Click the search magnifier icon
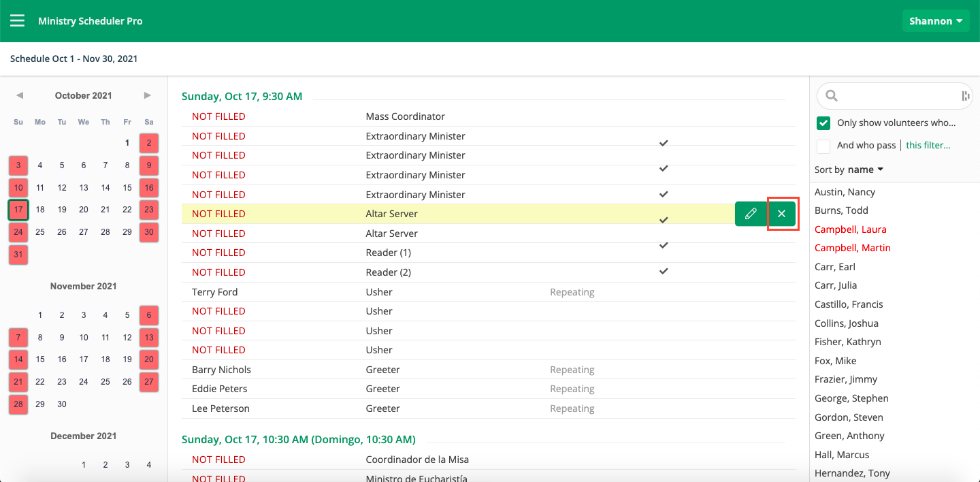The image size is (980, 482). [x=831, y=96]
